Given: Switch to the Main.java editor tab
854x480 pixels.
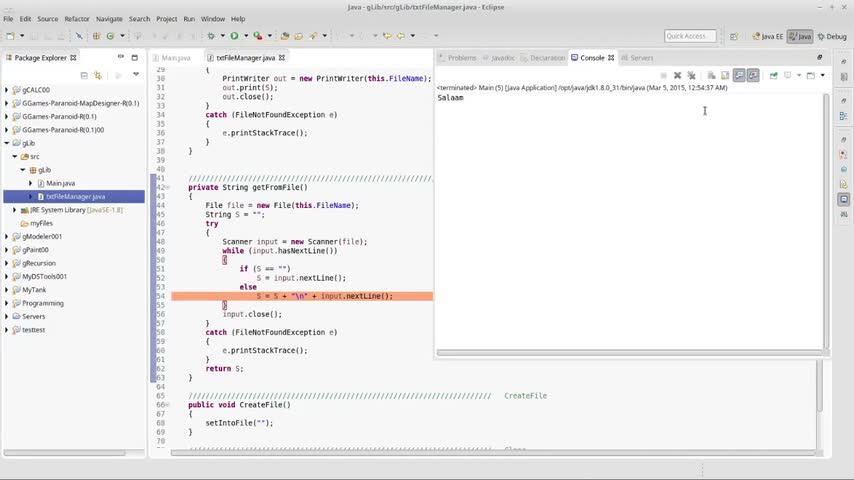Looking at the screenshot, I should tap(176, 58).
